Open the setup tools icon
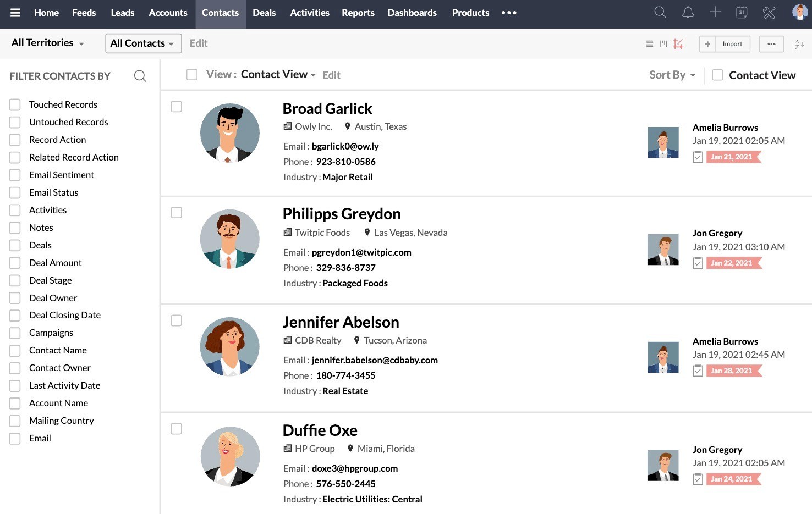Screen dimensions: 812x514 pyautogui.click(x=769, y=13)
